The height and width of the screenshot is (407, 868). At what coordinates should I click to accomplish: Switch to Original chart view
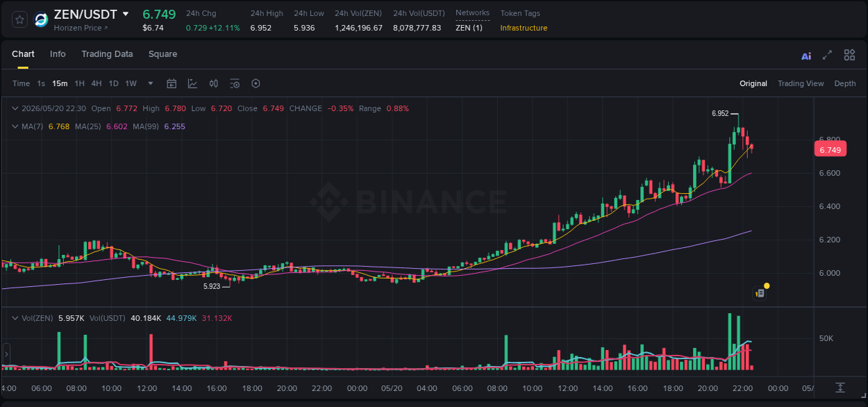click(x=753, y=83)
